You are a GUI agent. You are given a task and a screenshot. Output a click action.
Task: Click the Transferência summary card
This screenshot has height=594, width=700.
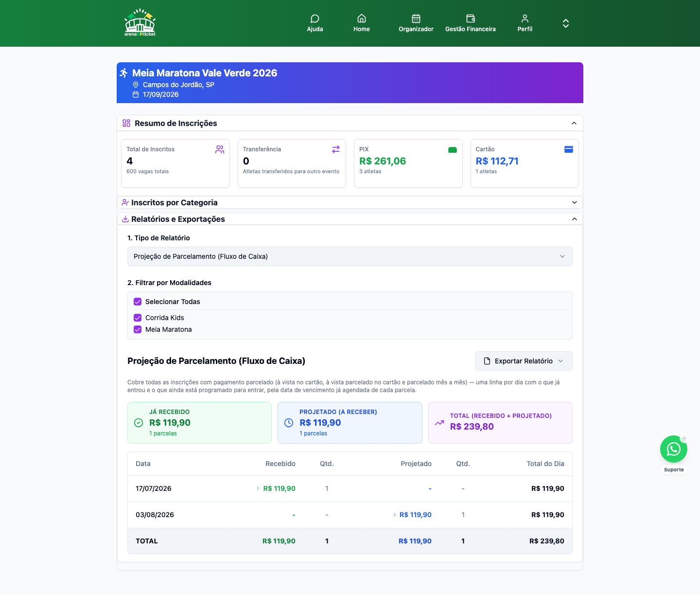tap(292, 163)
